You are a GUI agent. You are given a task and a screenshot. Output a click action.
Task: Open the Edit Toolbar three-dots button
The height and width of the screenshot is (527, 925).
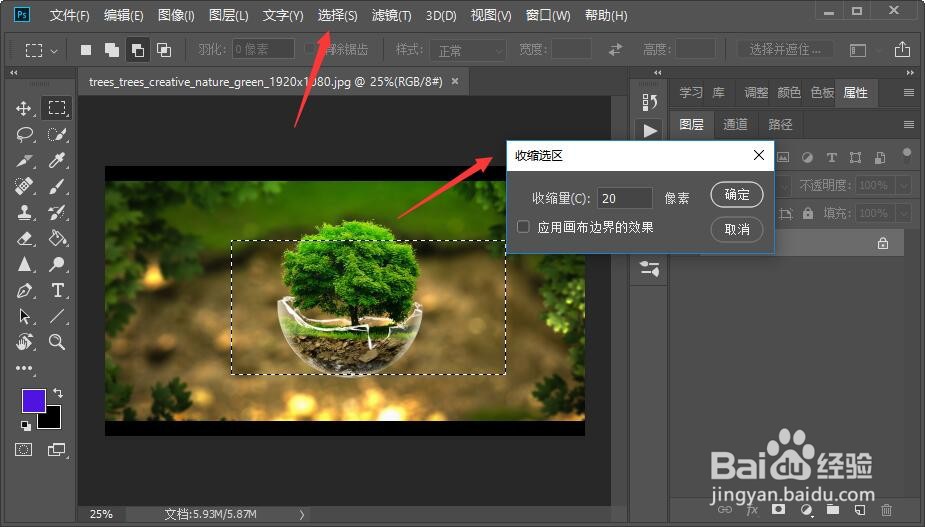click(x=24, y=368)
